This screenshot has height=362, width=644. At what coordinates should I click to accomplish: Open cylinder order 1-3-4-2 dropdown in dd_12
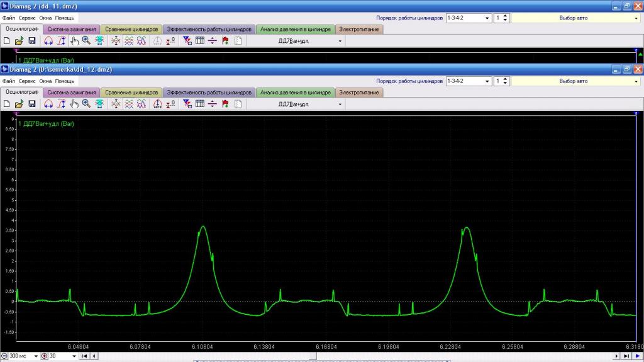click(487, 81)
